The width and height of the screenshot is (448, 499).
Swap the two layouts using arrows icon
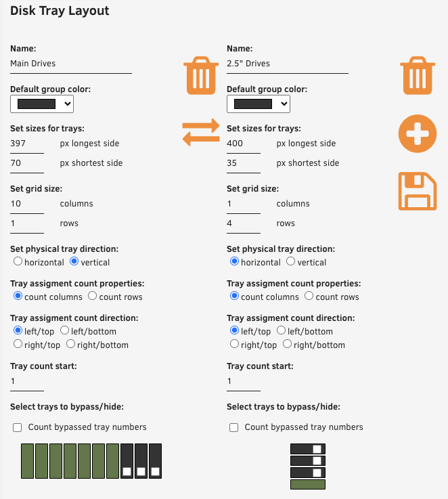(x=201, y=133)
